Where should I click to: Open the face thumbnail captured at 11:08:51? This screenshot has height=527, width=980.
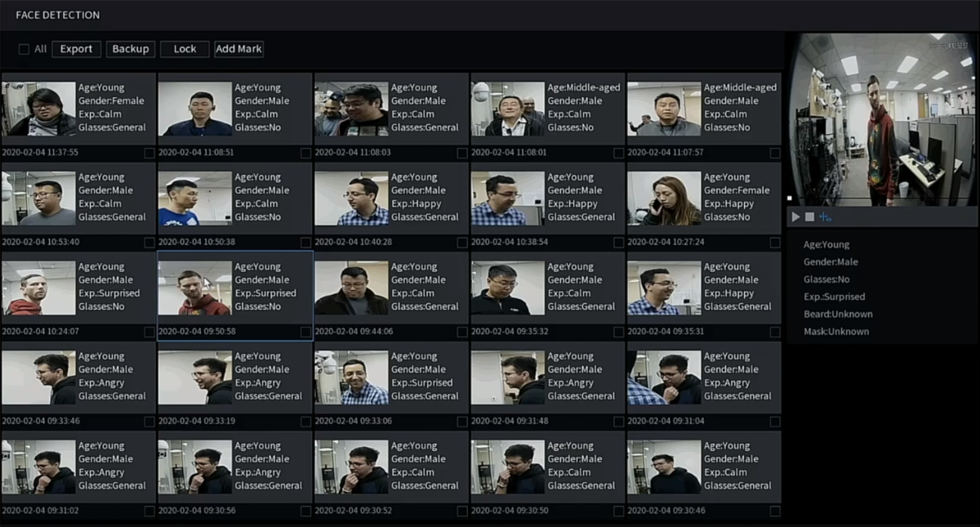tap(195, 109)
